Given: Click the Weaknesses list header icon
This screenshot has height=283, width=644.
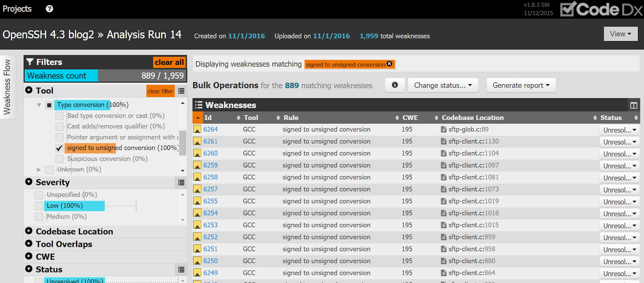Looking at the screenshot, I should click(198, 105).
